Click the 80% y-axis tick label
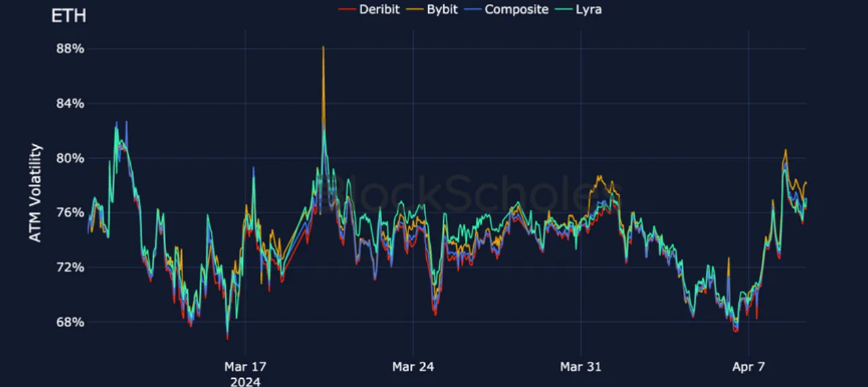 click(x=70, y=158)
